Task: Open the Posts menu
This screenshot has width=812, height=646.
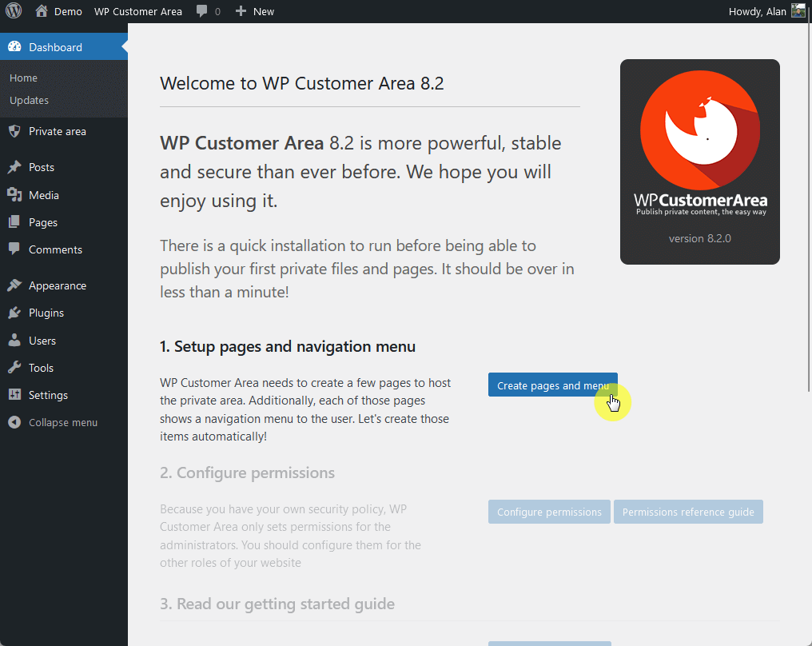Action: (x=64, y=167)
